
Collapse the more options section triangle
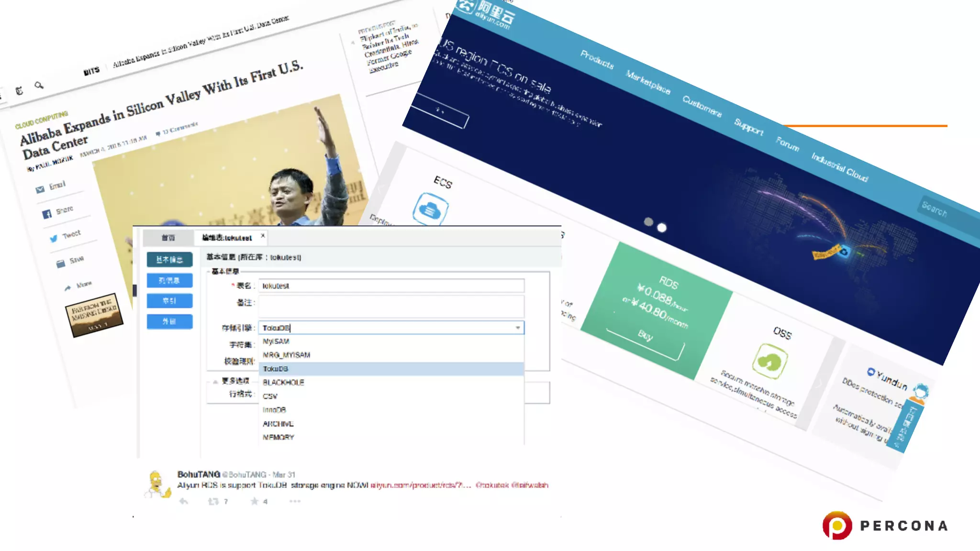coord(215,381)
